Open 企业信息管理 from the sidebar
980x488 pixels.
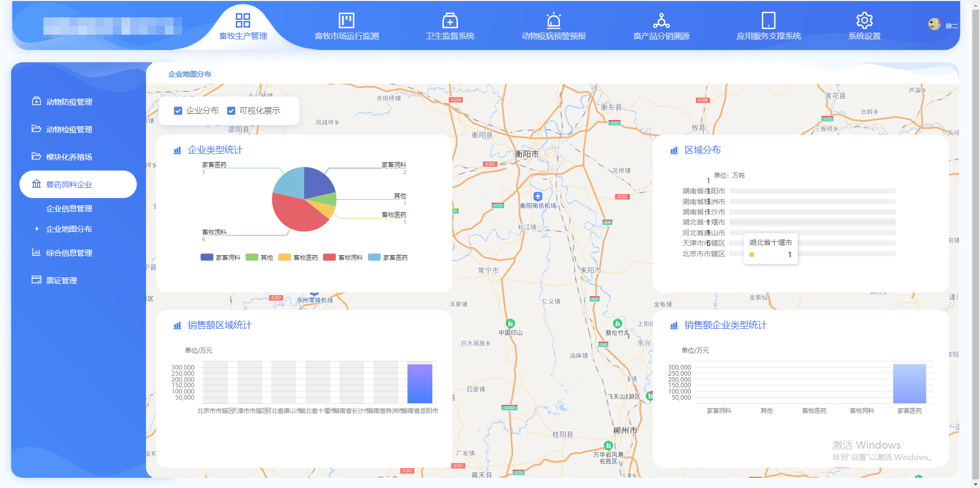[68, 208]
